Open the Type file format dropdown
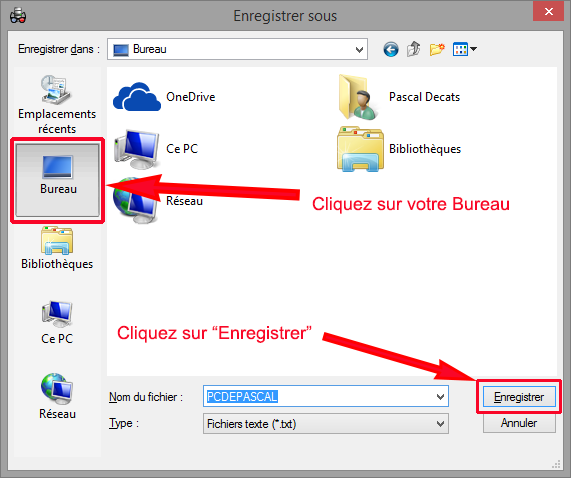 326,424
